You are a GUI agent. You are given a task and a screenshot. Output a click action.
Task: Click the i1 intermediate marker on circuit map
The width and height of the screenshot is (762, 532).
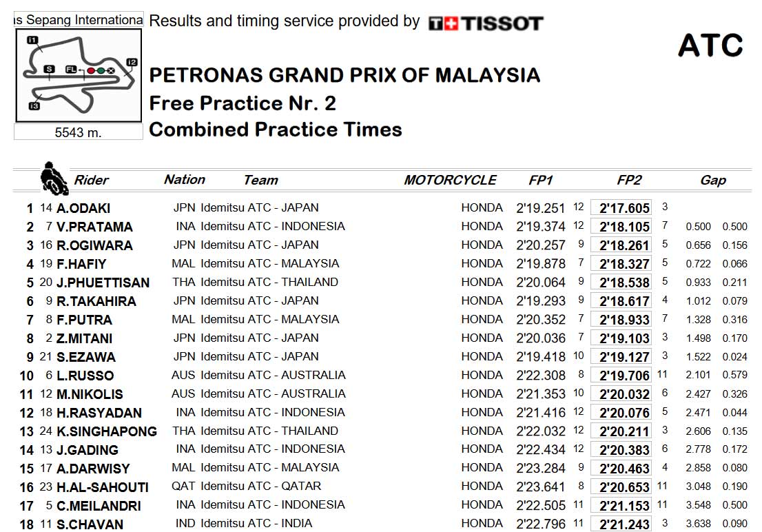coord(32,41)
